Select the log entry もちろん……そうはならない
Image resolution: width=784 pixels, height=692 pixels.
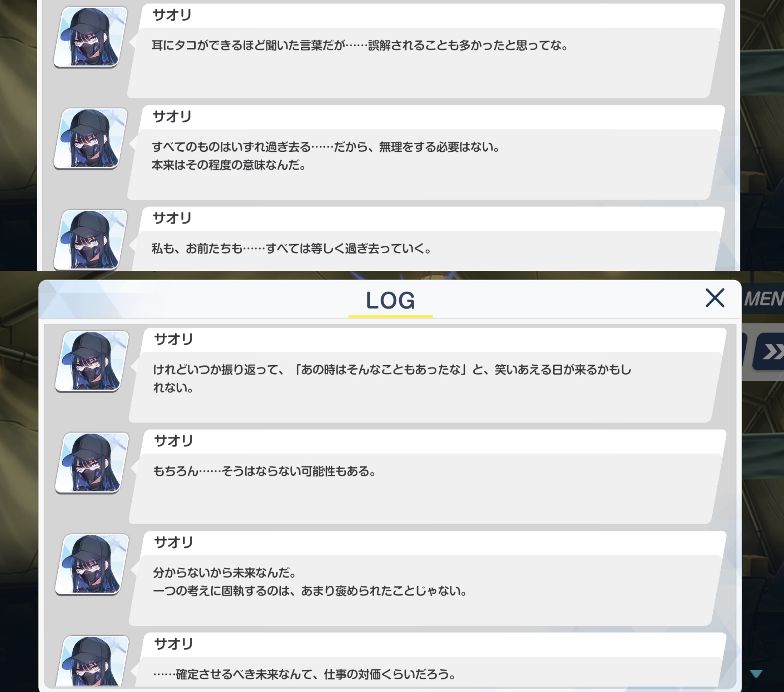(427, 477)
